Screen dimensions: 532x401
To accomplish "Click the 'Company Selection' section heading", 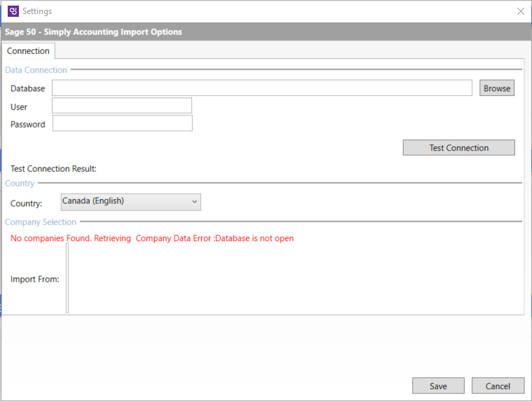I will 41,222.
